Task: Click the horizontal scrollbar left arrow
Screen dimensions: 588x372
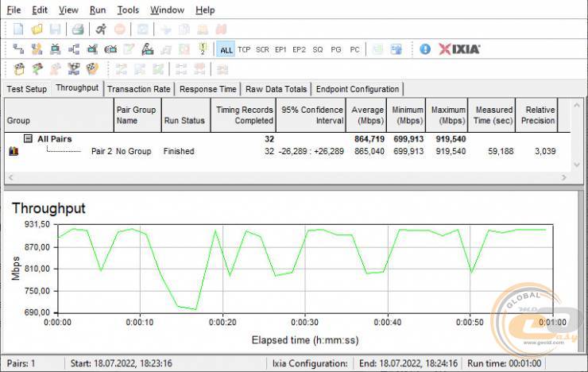Action: click(x=11, y=177)
